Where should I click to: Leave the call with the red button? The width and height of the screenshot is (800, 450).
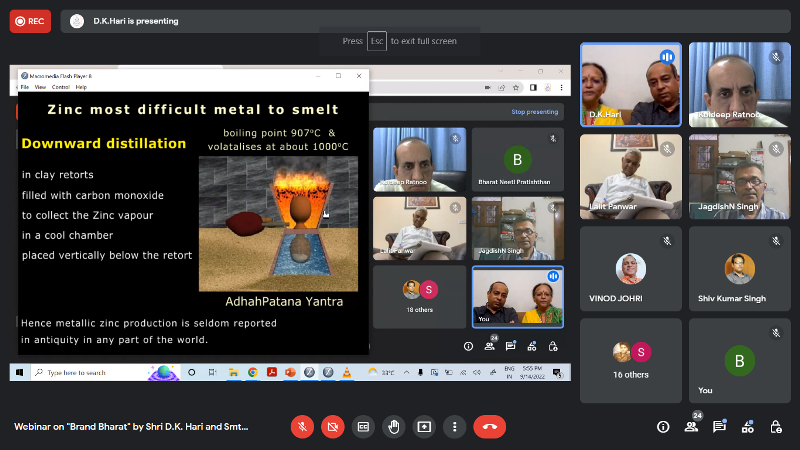tap(489, 426)
